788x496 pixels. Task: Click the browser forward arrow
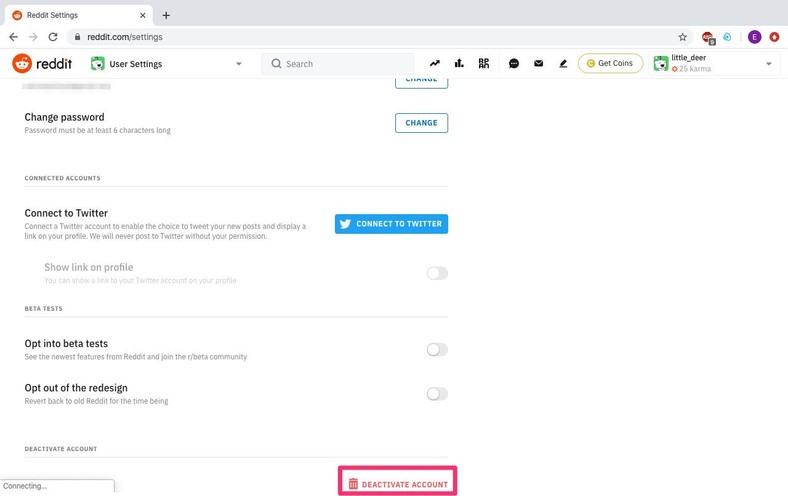tap(33, 37)
